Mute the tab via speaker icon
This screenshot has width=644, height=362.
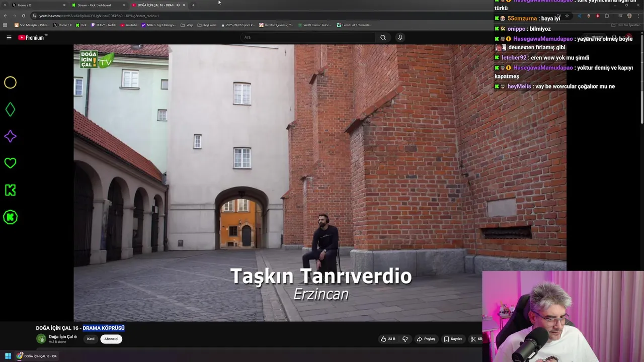point(178,5)
